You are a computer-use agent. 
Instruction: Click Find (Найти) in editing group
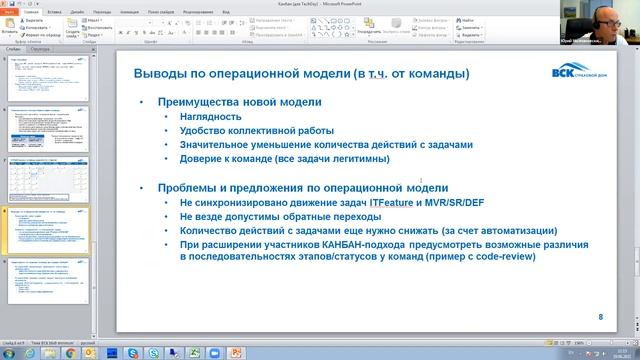click(465, 20)
